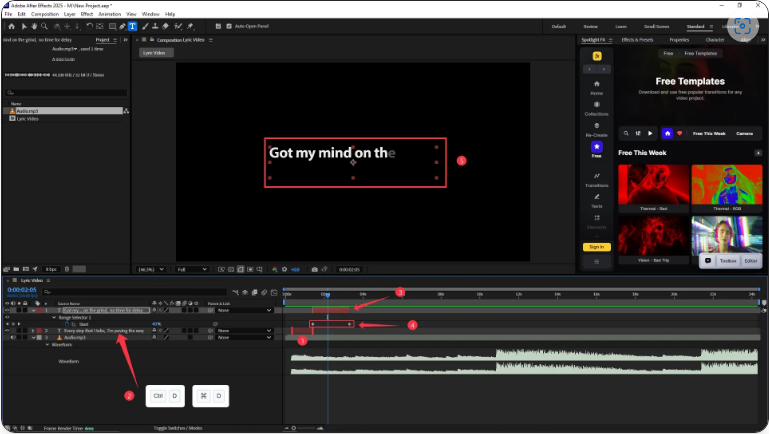Select the Hand tool

point(34,26)
